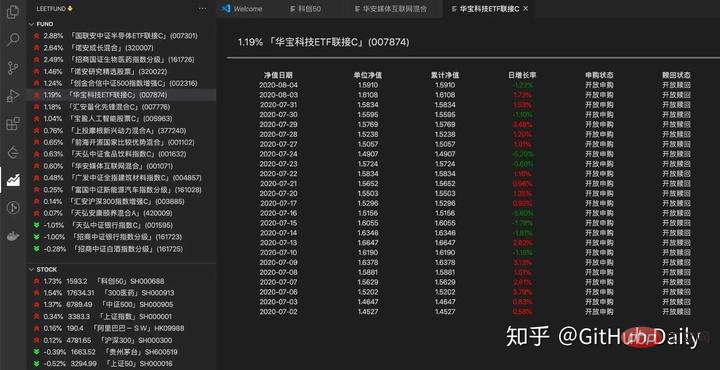Click the LEETFUND panel title

[54, 9]
